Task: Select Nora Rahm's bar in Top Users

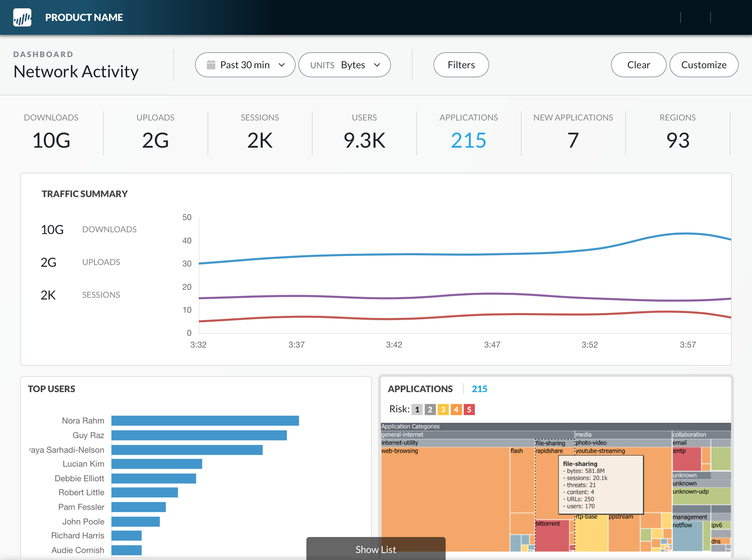Action: pos(205,421)
